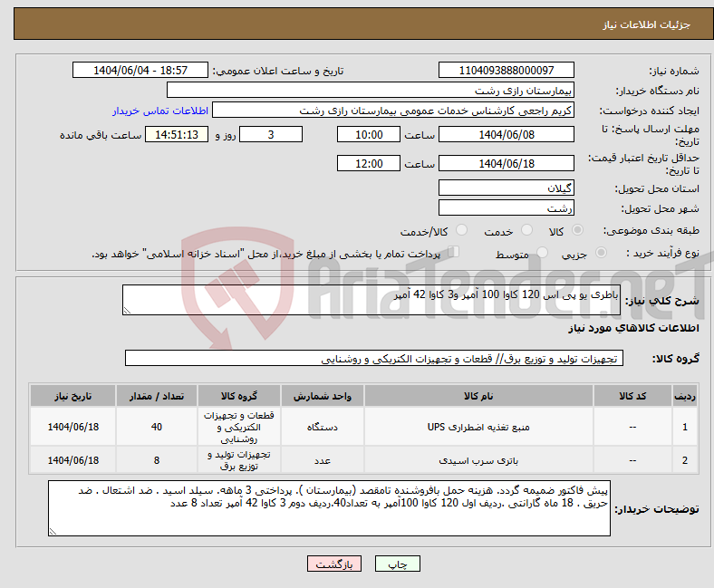Select the کالا/خدمت radio button
The image size is (714, 588).
[462, 230]
